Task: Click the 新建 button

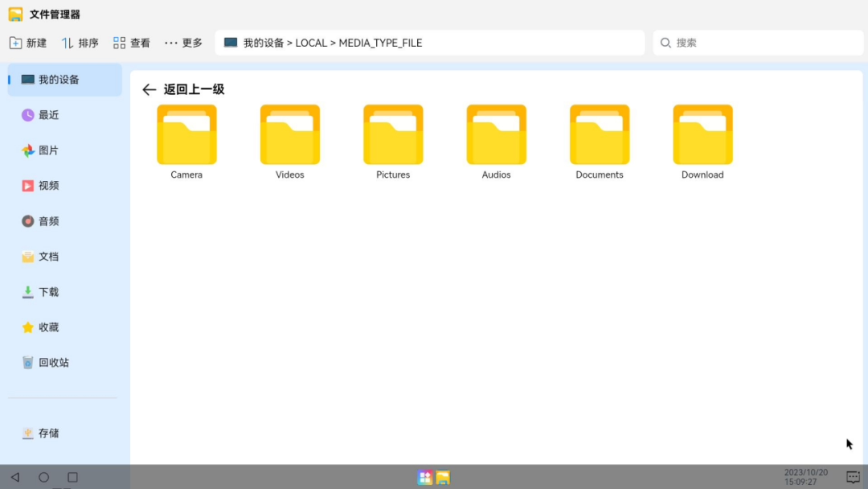Action: (x=28, y=43)
